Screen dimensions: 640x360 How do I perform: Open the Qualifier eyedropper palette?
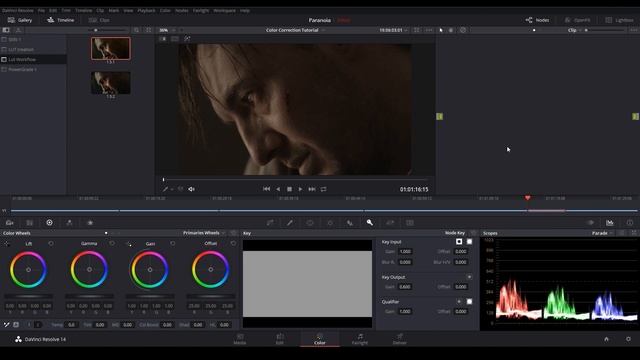290,222
